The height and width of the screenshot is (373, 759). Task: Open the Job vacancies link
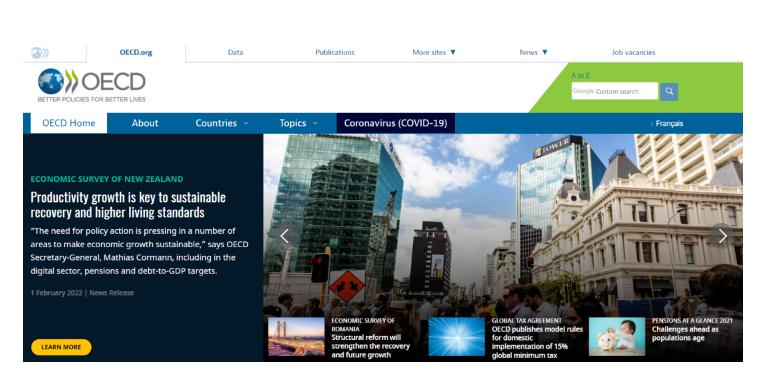633,52
